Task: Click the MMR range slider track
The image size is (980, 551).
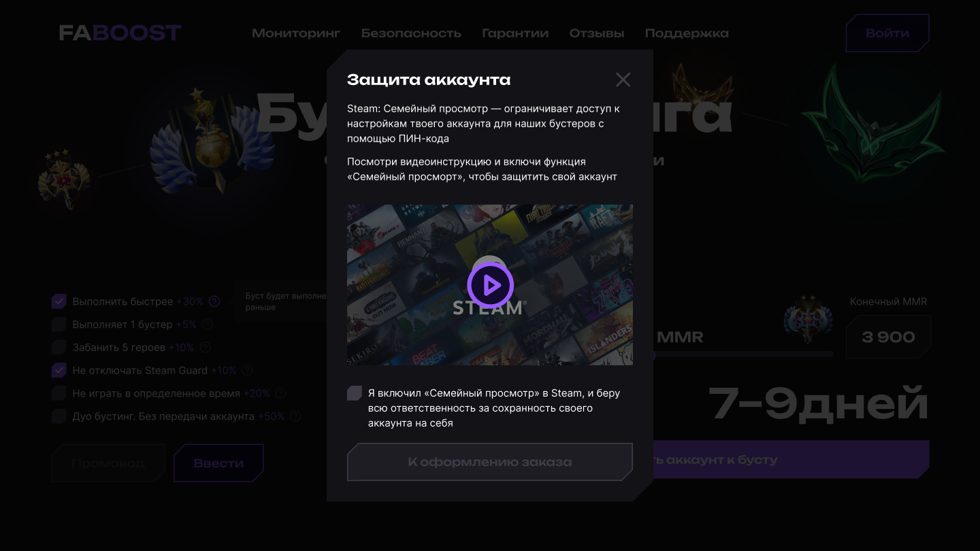Action: point(743,354)
